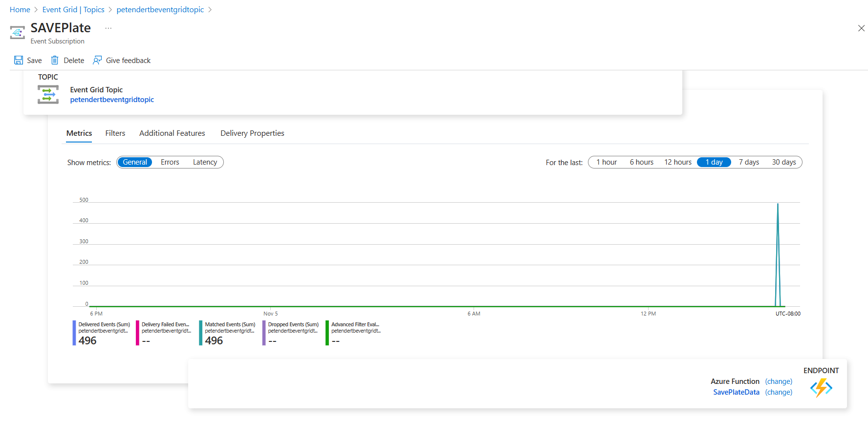
Task: Click the spike peak in the metrics chart
Action: coord(778,204)
